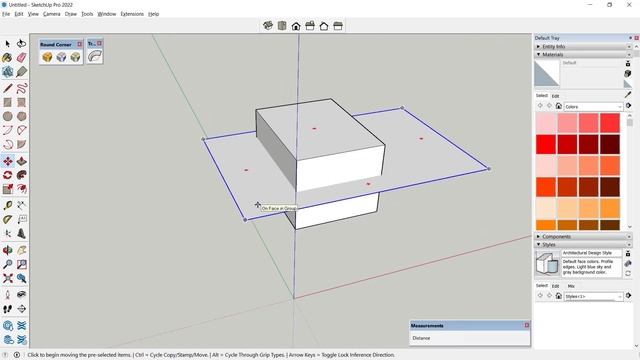Expand the Components panel

583,236
